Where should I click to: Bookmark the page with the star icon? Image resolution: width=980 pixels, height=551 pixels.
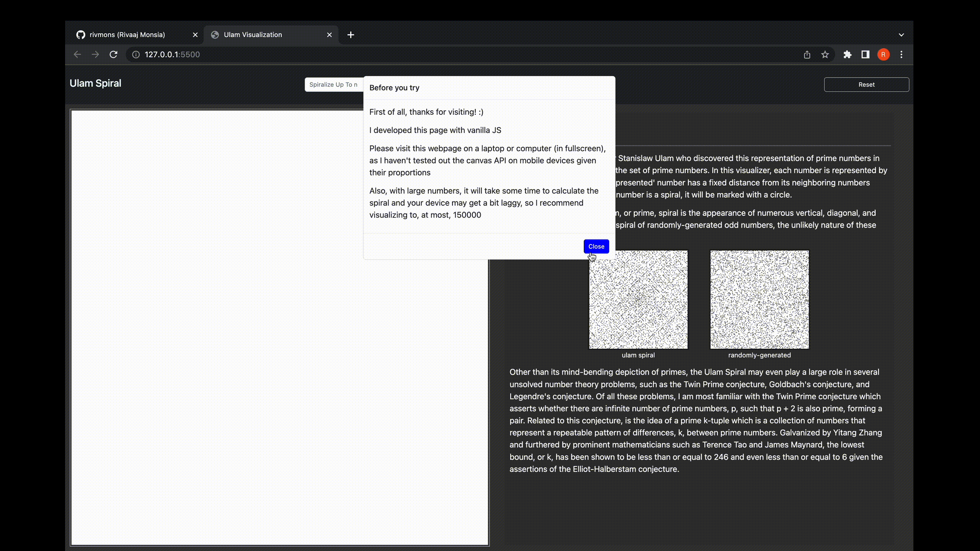coord(825,54)
